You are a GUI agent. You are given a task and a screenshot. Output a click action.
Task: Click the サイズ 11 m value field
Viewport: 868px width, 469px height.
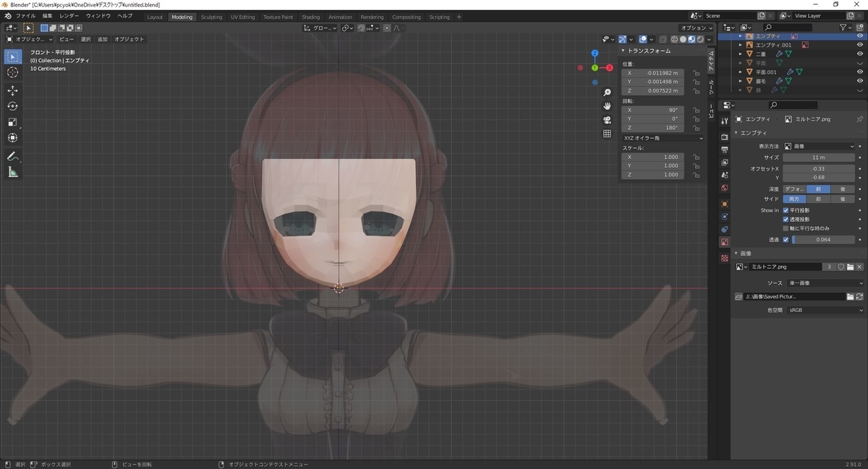tap(820, 157)
